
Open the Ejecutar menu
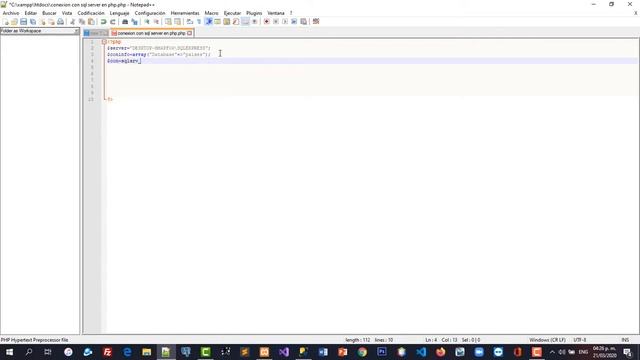pyautogui.click(x=232, y=13)
